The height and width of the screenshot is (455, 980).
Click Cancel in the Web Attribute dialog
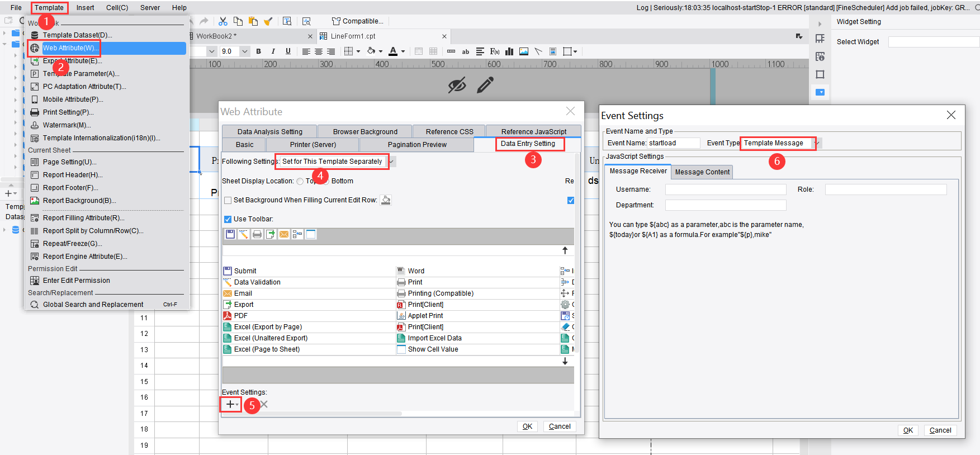pos(560,426)
